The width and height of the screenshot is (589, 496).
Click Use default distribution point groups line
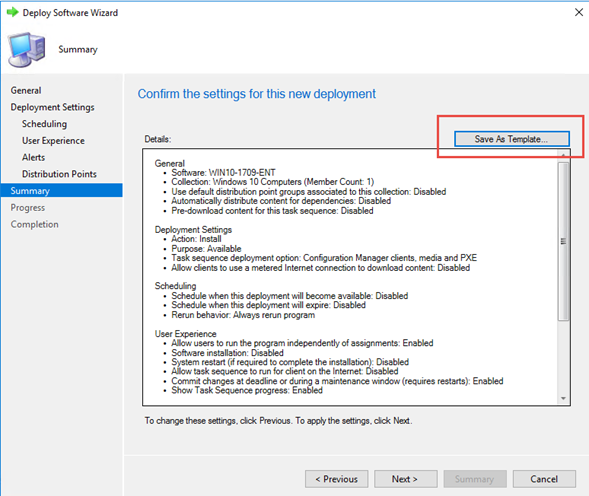(309, 192)
